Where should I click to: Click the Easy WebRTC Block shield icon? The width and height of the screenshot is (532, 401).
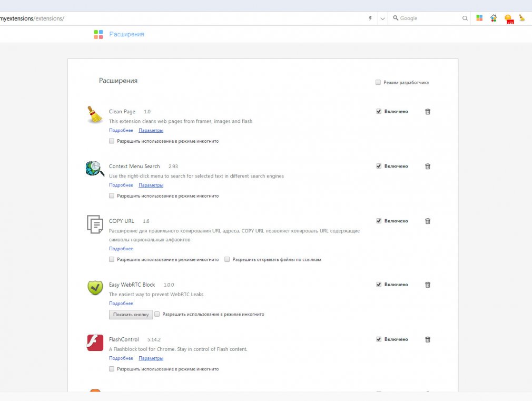95,288
